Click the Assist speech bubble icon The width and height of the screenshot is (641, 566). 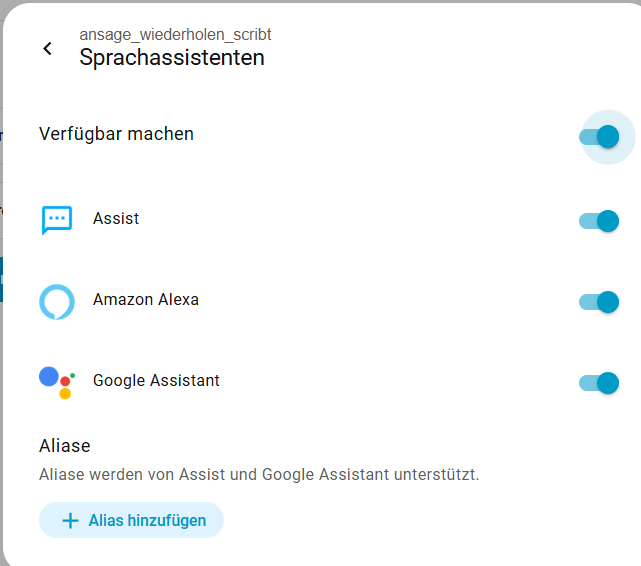pos(57,219)
